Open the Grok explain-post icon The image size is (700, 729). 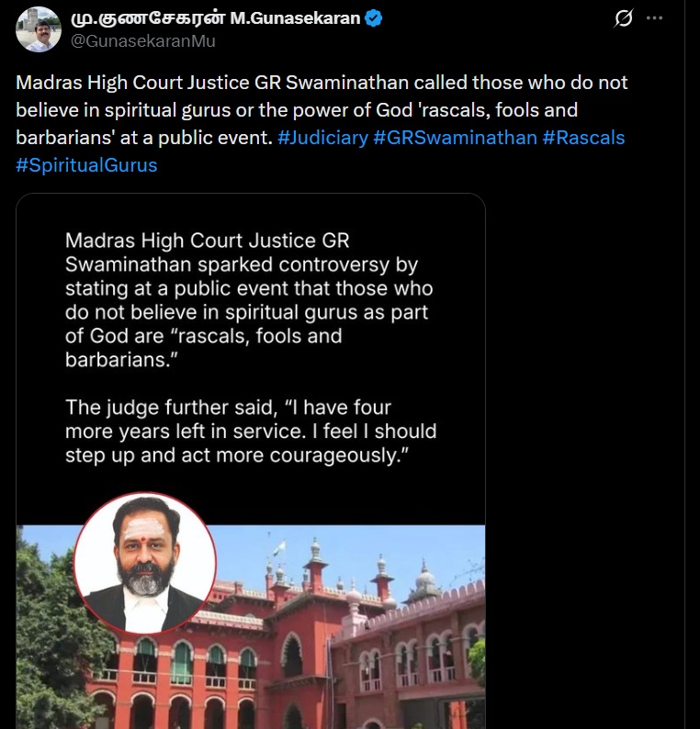click(624, 19)
